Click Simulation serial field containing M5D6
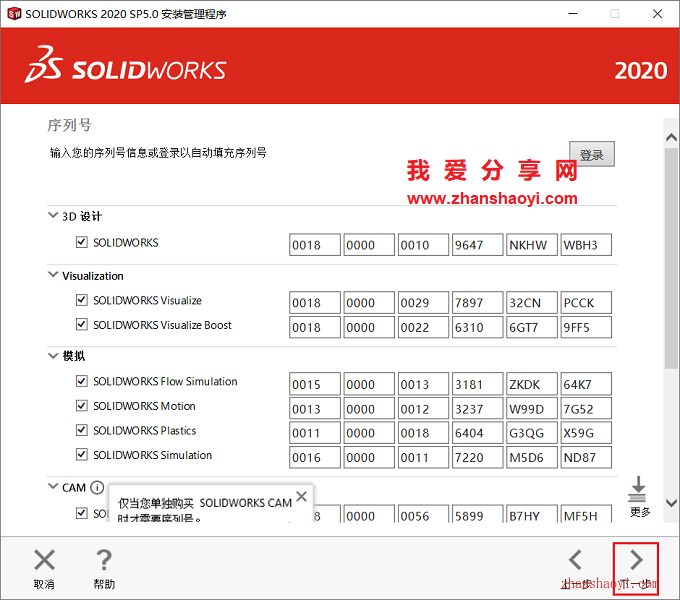Screen dimensions: 680x600 click(532, 457)
